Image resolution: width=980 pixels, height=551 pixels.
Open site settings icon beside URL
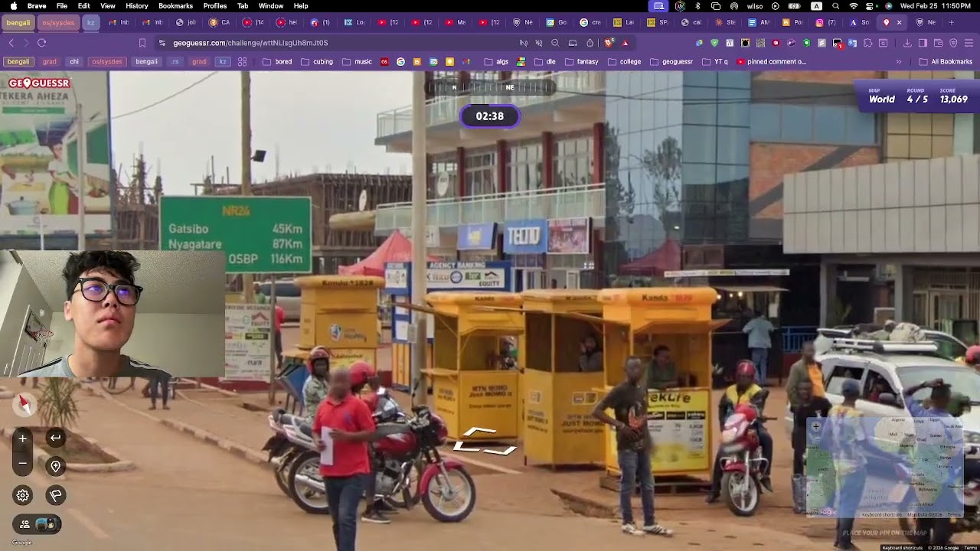pyautogui.click(x=162, y=43)
